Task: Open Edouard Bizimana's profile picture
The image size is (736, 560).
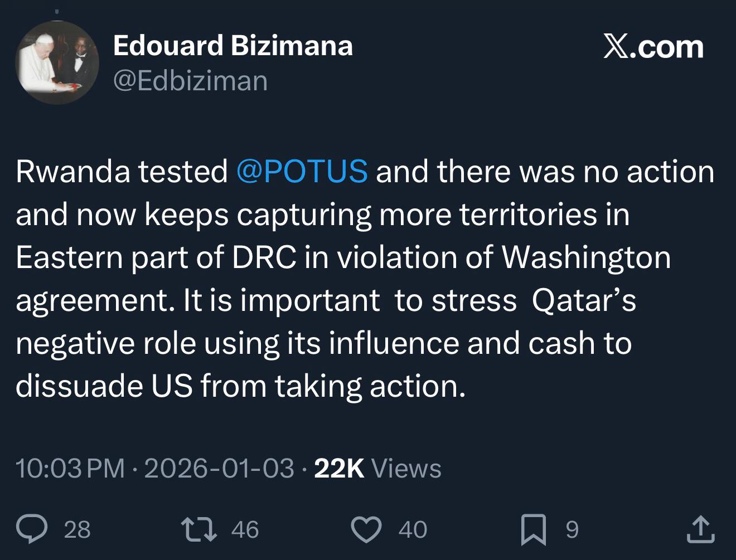Action: coord(57,63)
